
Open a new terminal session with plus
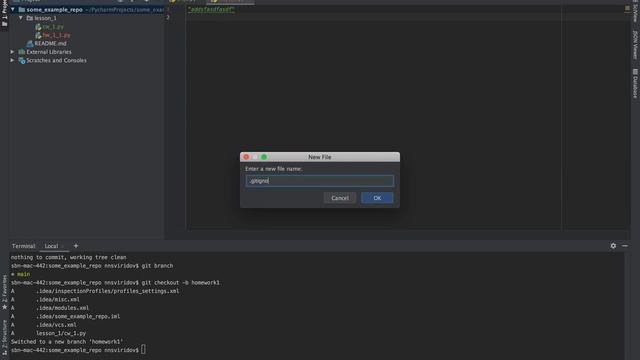pos(76,246)
